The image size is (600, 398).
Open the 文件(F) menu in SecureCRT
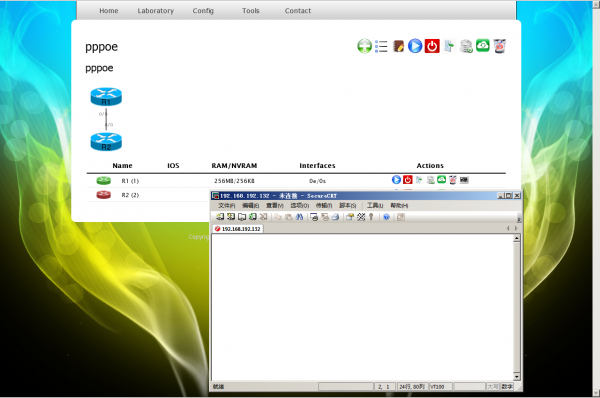tap(227, 206)
